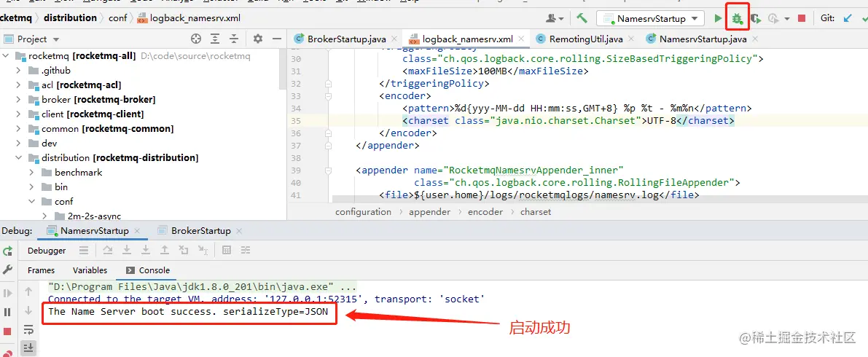
Task: Click the Project panel vertical scrollbar
Action: [x=283, y=69]
